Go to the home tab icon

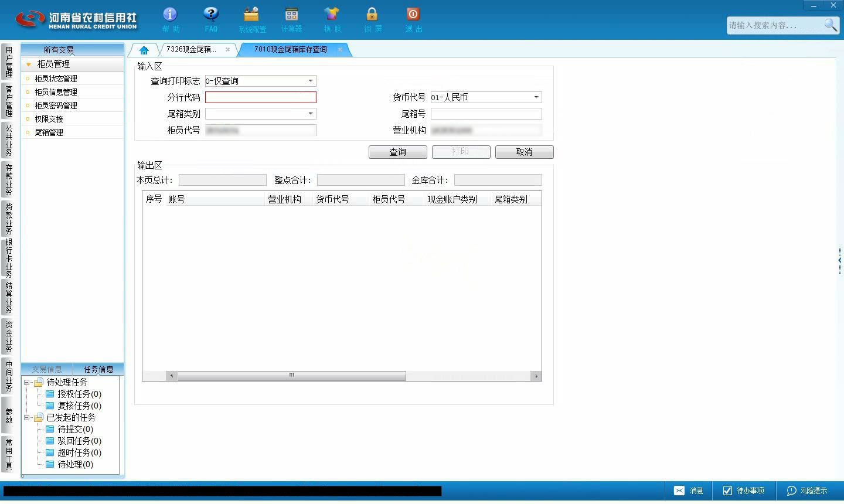[x=144, y=50]
